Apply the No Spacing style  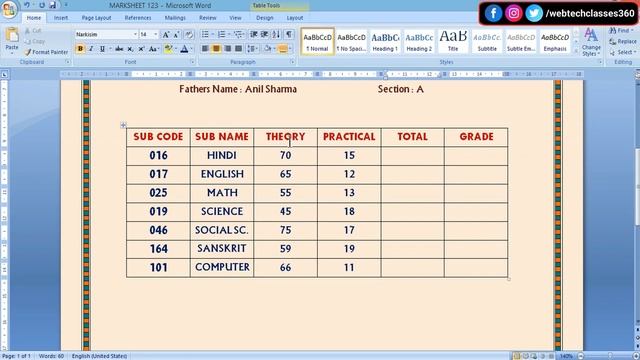351,41
